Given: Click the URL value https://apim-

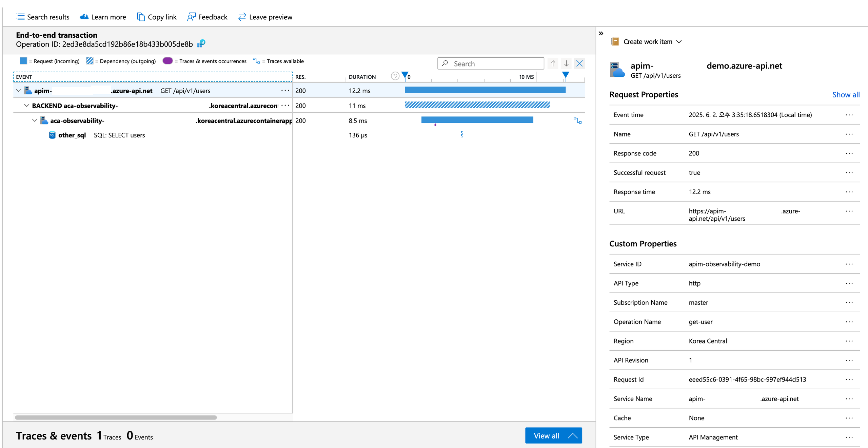Looking at the screenshot, I should pos(744,215).
